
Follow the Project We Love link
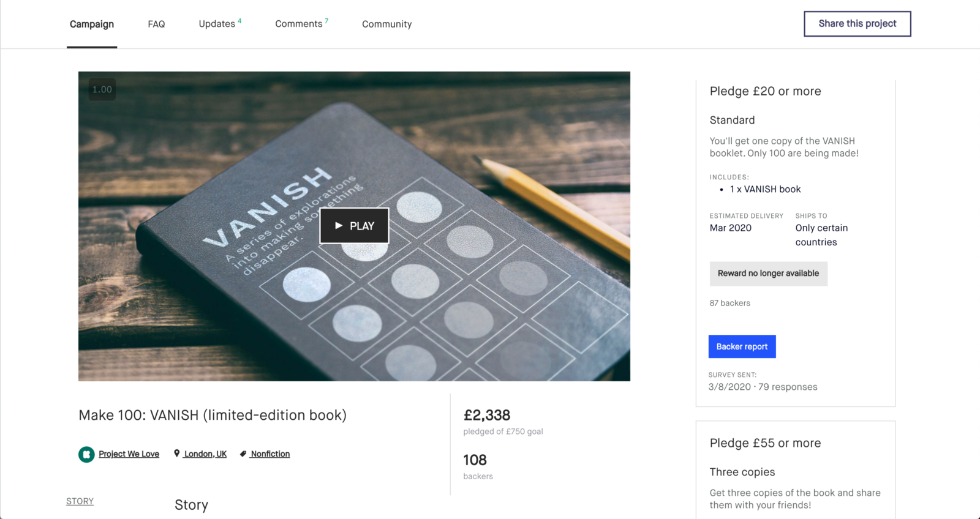(x=129, y=454)
